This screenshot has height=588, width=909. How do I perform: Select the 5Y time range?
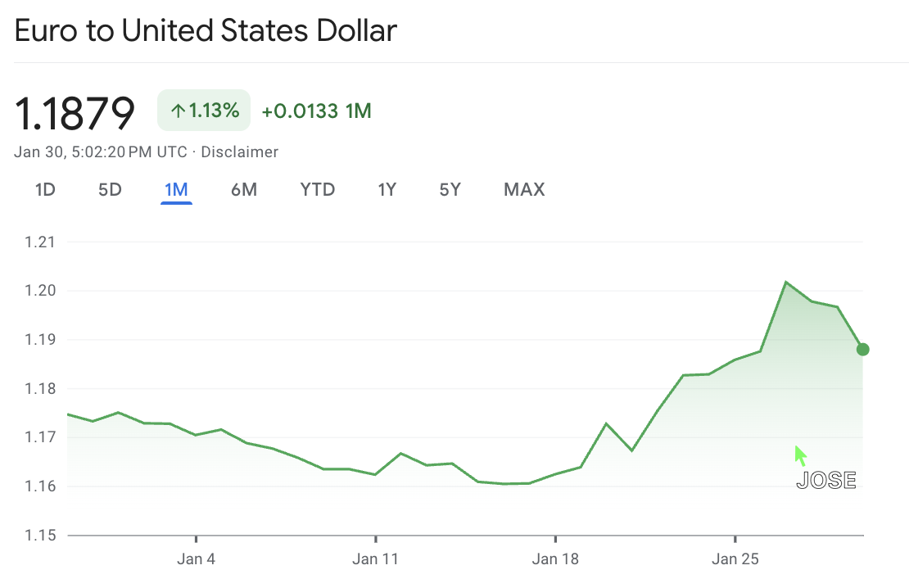[450, 190]
